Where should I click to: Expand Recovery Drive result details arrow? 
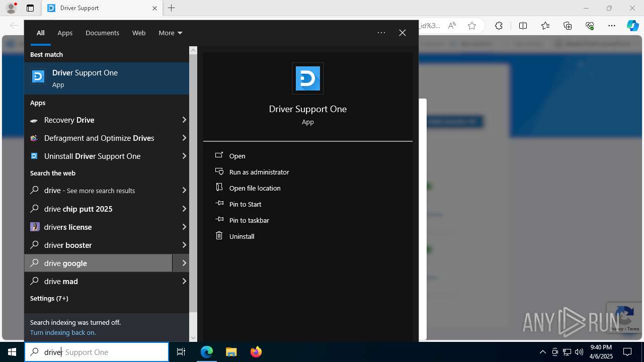pos(184,120)
